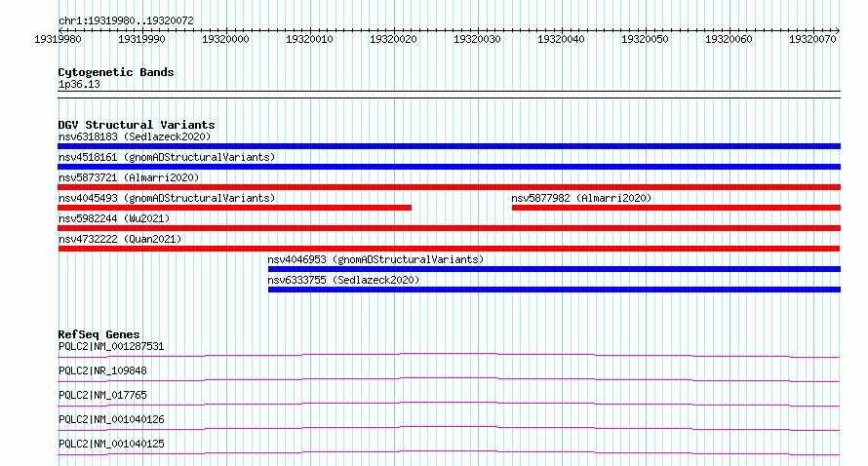Click the ruler tick labeled 19319990
The width and height of the screenshot is (868, 466).
141,39
